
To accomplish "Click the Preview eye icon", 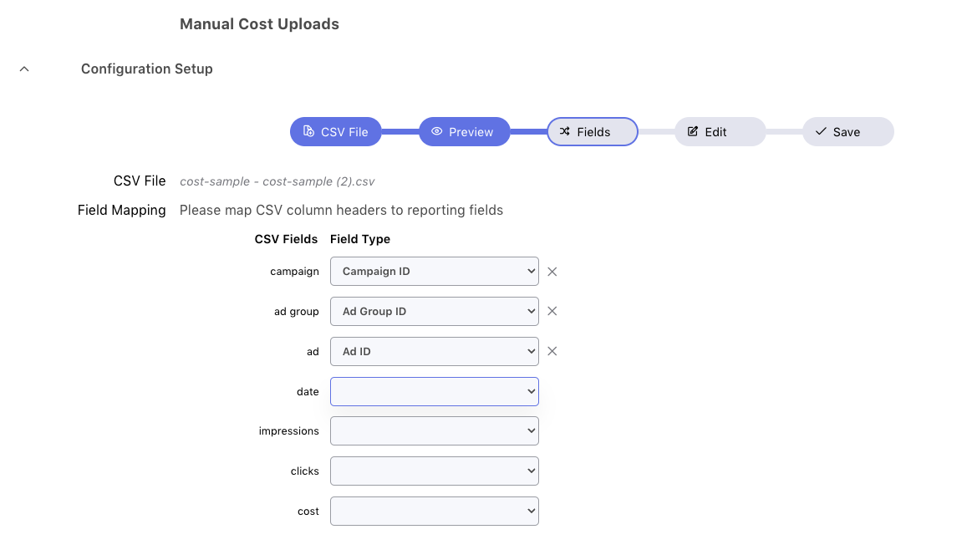I will coord(436,131).
